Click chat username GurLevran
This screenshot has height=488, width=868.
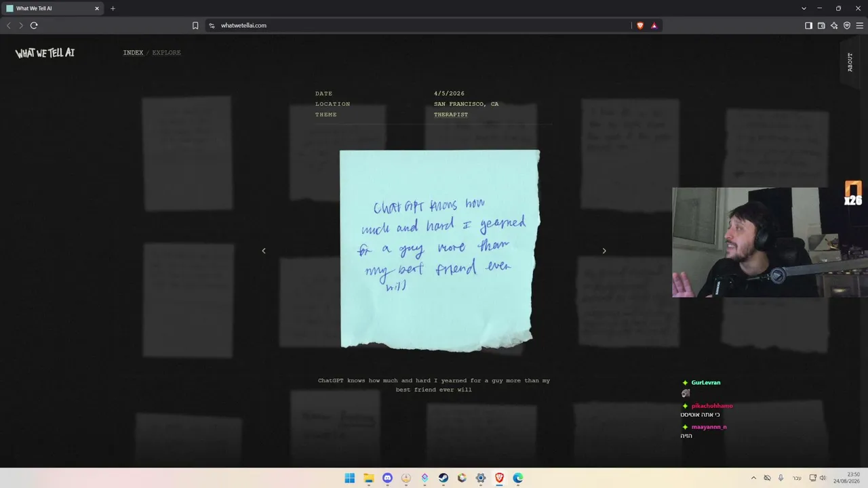[706, 383]
